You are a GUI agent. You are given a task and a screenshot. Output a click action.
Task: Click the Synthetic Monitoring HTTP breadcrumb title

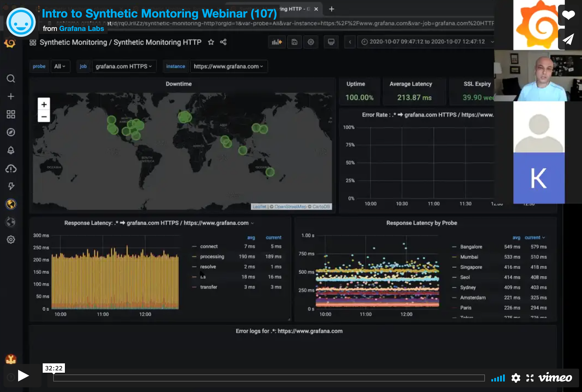pos(157,42)
